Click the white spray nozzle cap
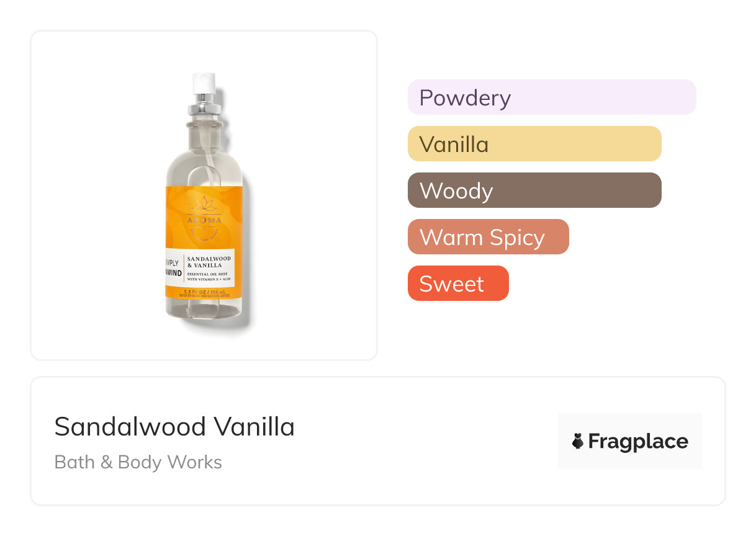The image size is (756, 536). click(204, 84)
